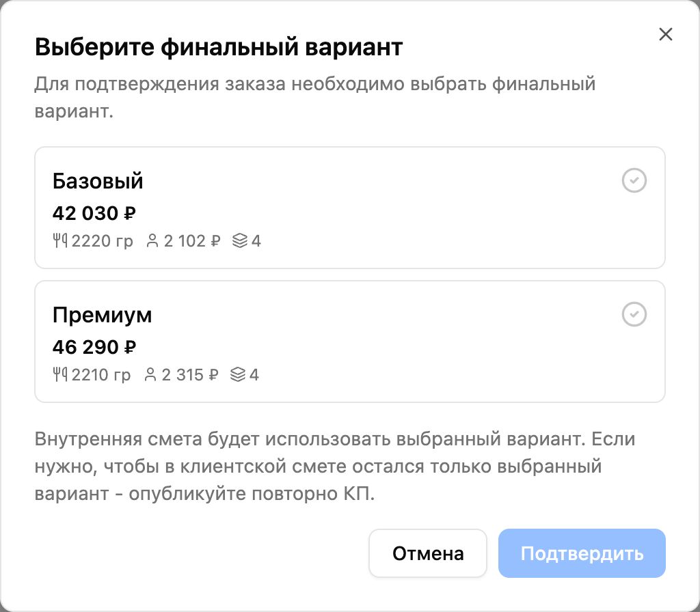Click the 46 290 ₽ price
The image size is (700, 612).
(94, 347)
